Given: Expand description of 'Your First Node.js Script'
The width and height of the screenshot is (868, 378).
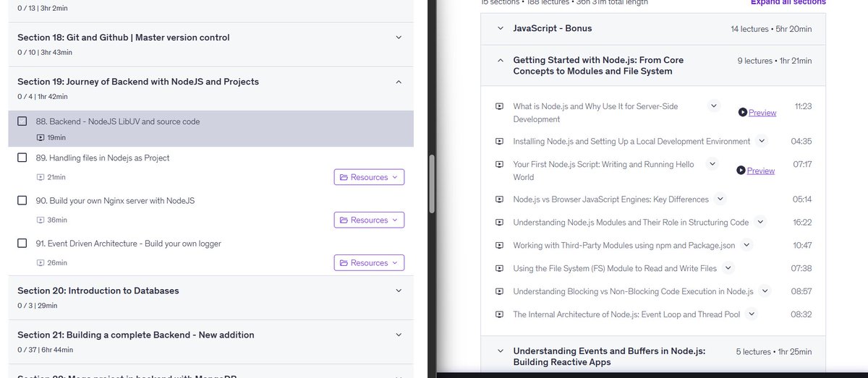Looking at the screenshot, I should pos(712,164).
